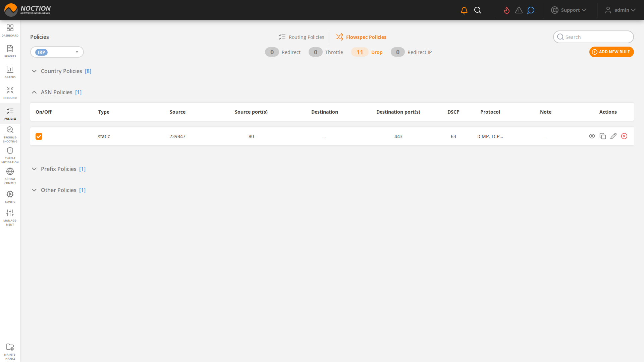Switch to Routing Policies tab
The height and width of the screenshot is (362, 644).
[x=301, y=37]
